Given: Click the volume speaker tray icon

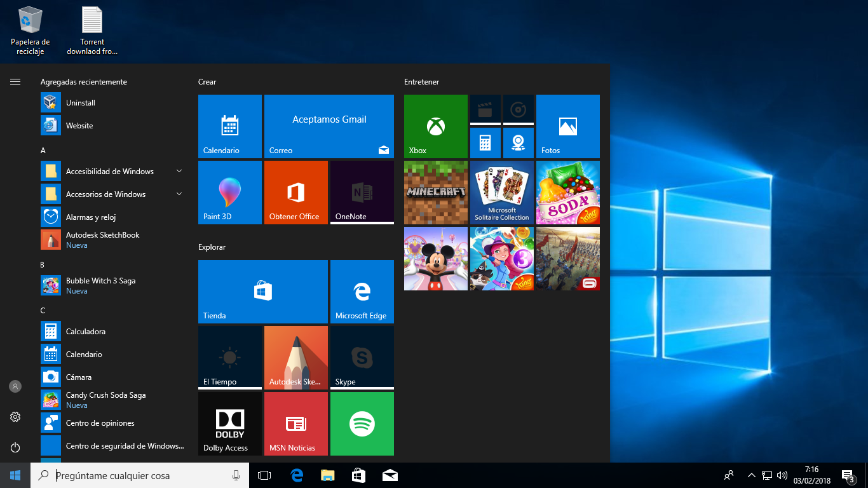Looking at the screenshot, I should [782, 475].
